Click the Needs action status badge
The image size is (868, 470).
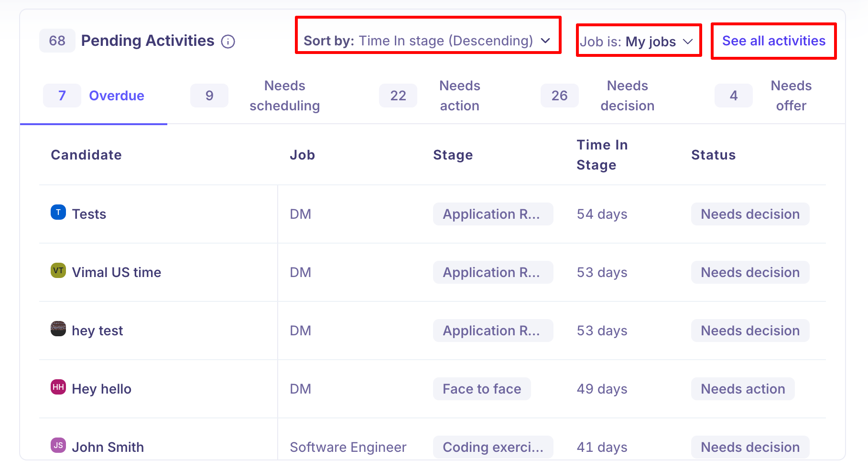[742, 389]
